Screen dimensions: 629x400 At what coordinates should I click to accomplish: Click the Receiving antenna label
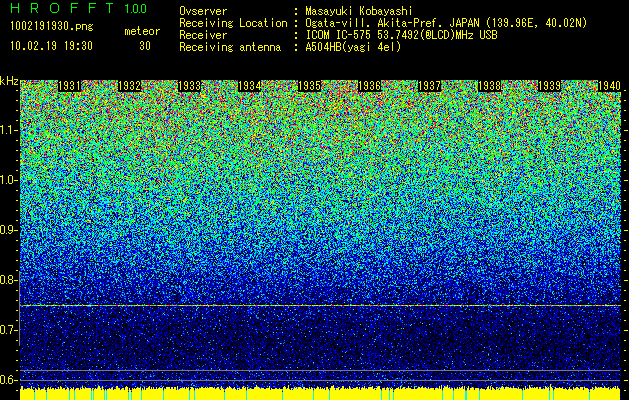pos(230,47)
